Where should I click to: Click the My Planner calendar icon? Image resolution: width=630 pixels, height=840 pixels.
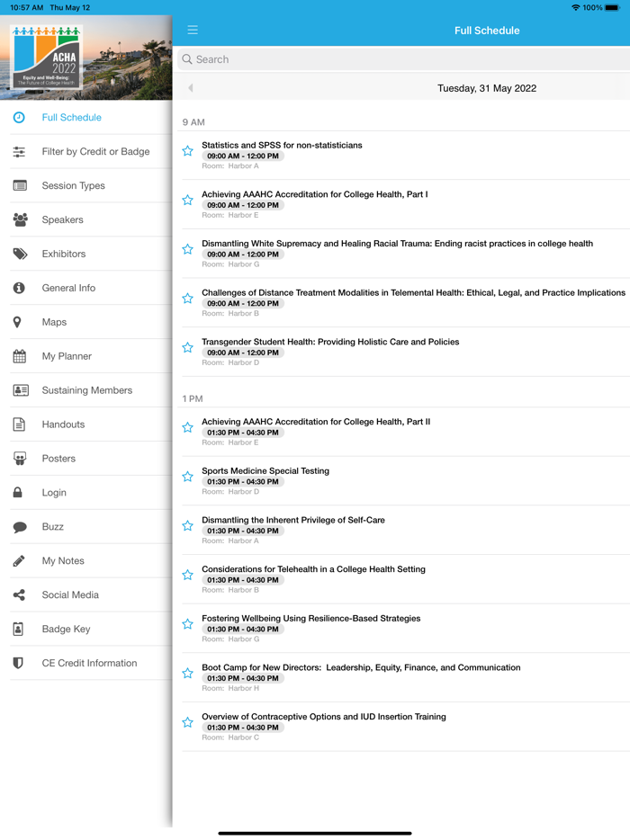19,356
